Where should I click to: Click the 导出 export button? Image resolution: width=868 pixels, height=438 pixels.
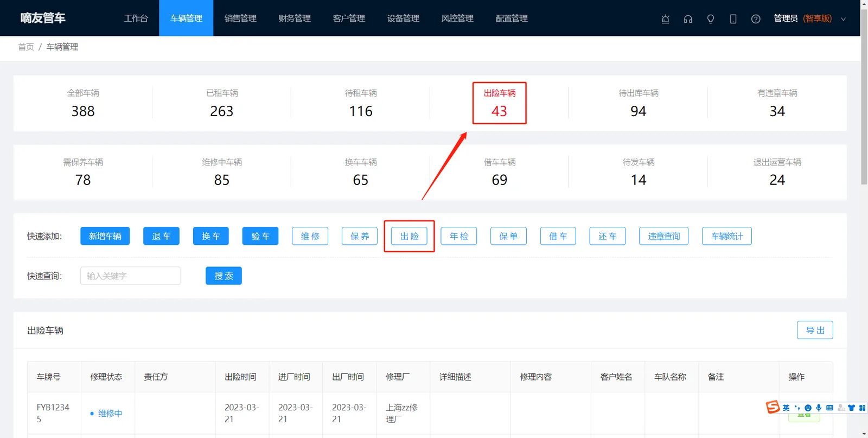click(815, 330)
